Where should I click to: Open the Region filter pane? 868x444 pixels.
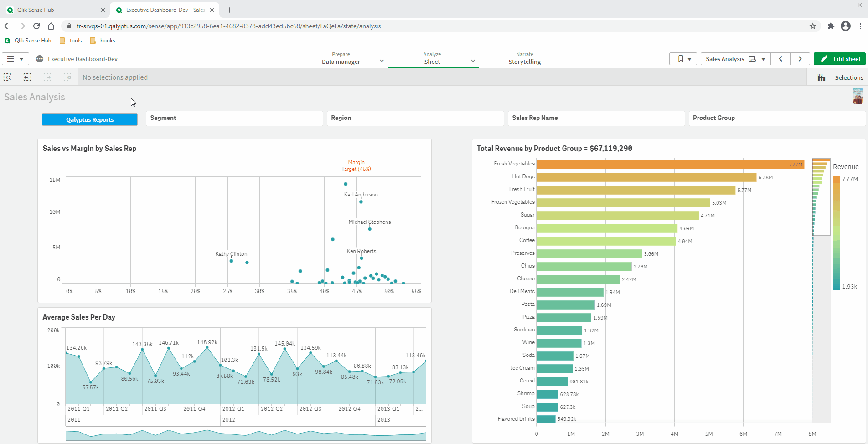pyautogui.click(x=415, y=118)
